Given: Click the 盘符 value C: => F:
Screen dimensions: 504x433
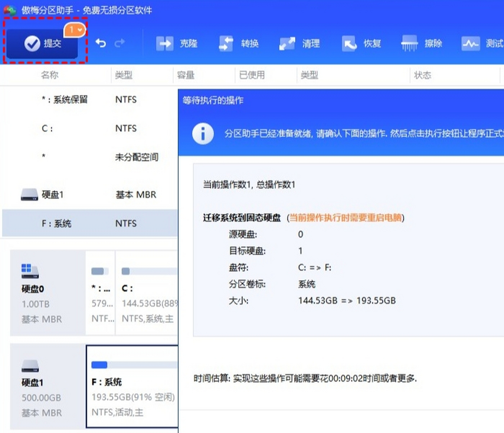Looking at the screenshot, I should 315,267.
